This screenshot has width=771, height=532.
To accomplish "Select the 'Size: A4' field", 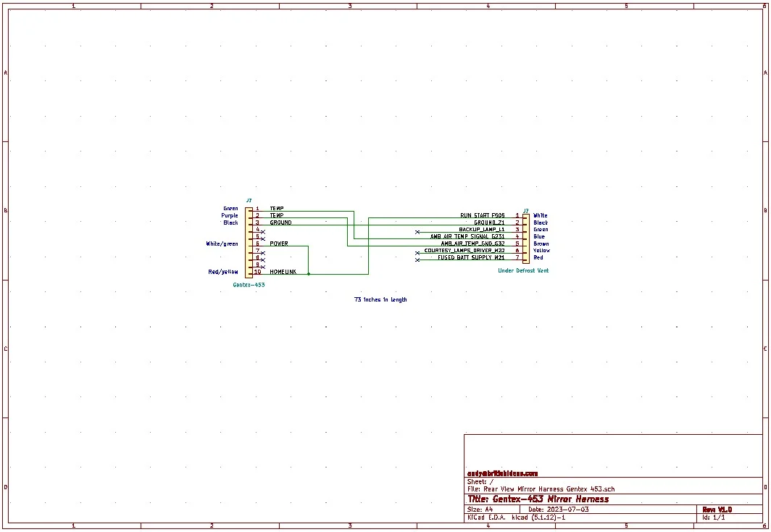I will 480,510.
